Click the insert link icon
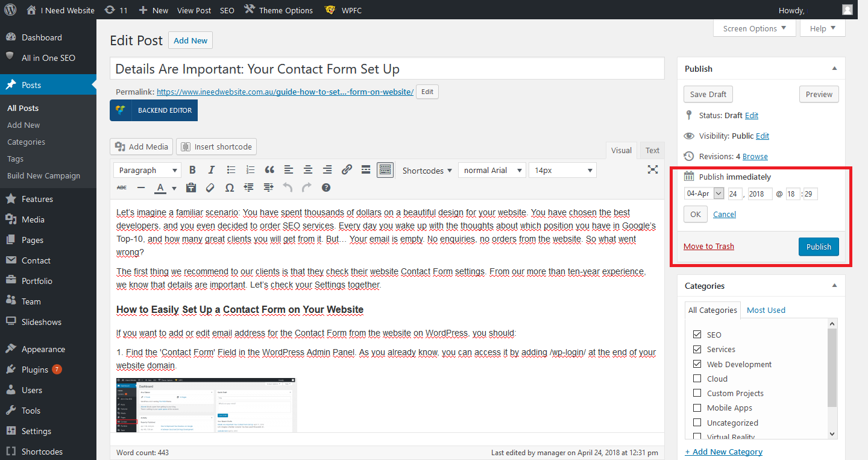 coord(347,170)
